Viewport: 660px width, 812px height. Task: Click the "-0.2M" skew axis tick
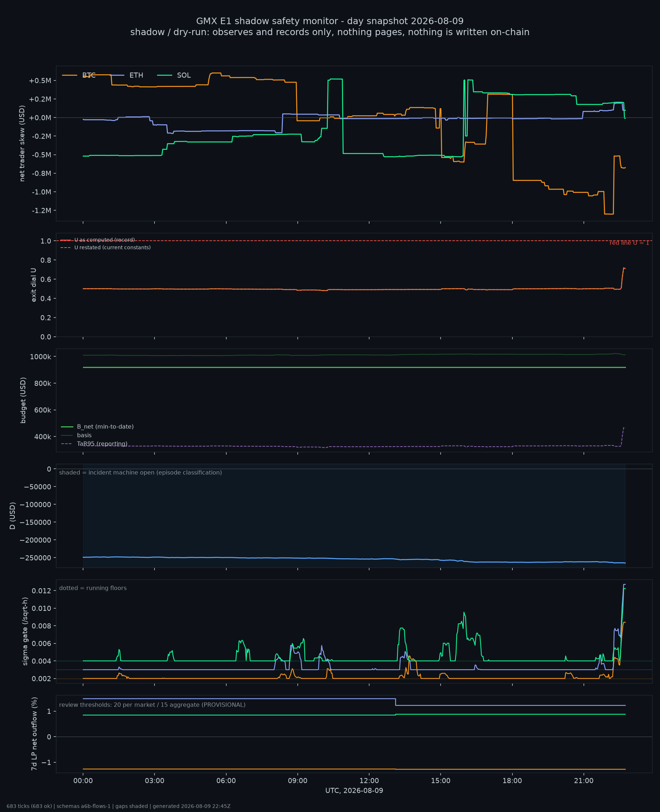coord(41,136)
